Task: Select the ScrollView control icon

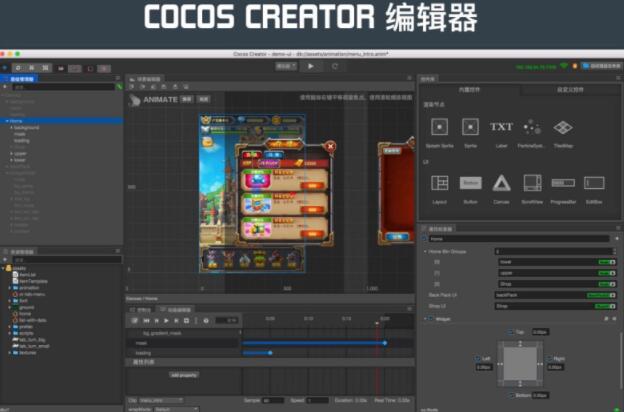Action: [532, 183]
